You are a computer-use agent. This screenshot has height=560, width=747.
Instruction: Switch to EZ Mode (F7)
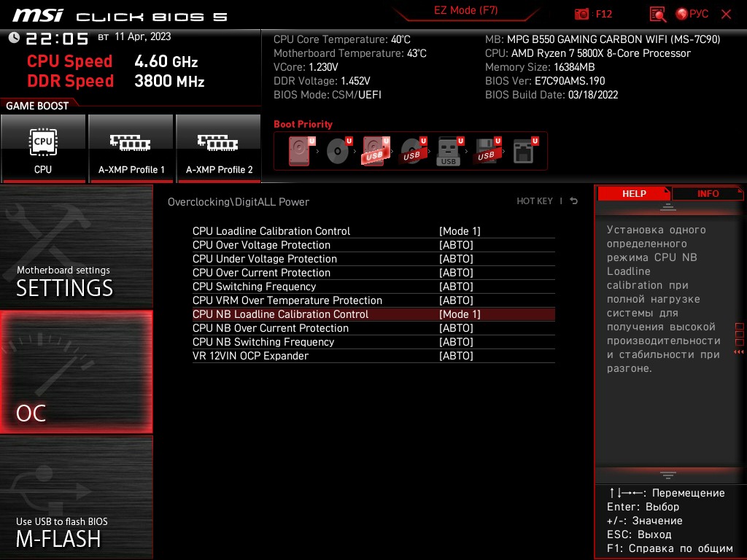pyautogui.click(x=465, y=10)
